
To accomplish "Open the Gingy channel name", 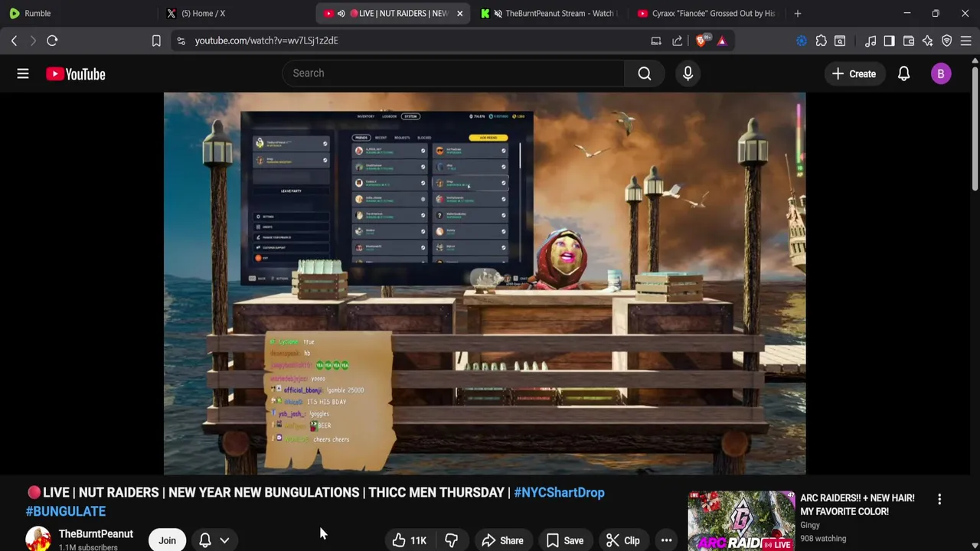I will (x=810, y=525).
